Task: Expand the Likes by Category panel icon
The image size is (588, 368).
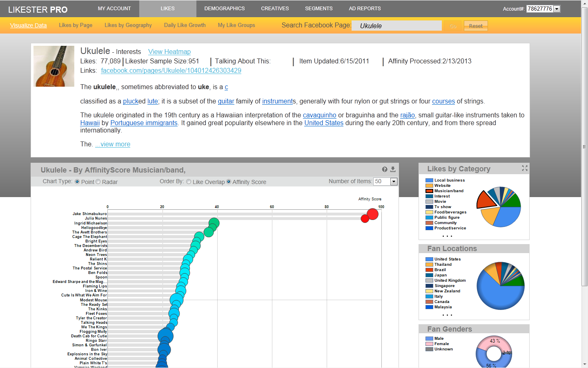Action: 525,168
